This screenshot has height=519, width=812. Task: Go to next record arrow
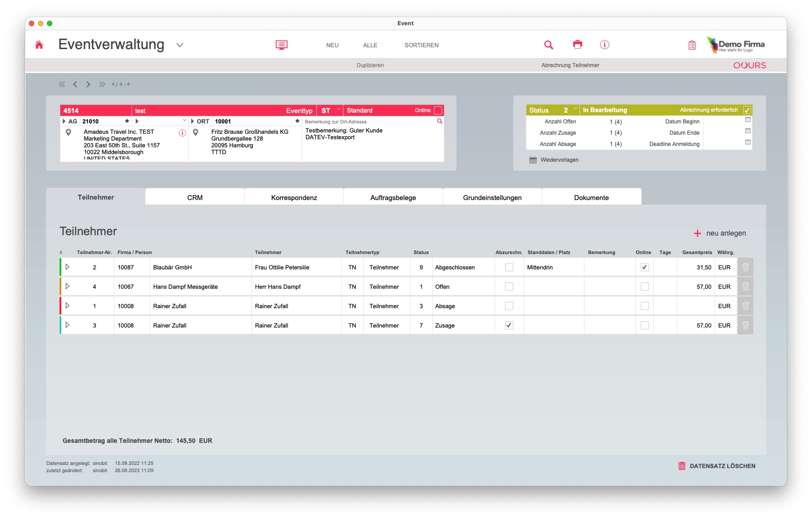pyautogui.click(x=88, y=84)
